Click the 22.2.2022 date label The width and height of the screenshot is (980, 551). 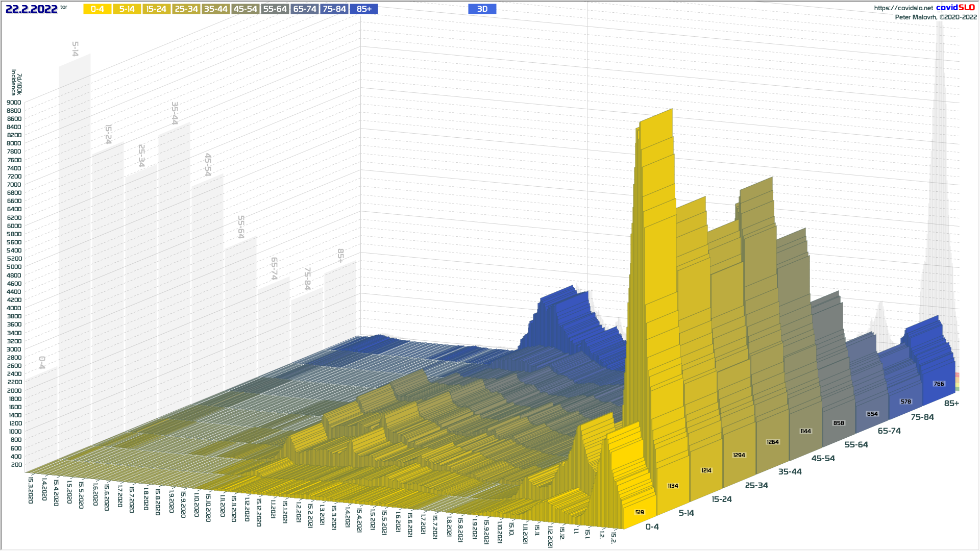click(x=31, y=9)
